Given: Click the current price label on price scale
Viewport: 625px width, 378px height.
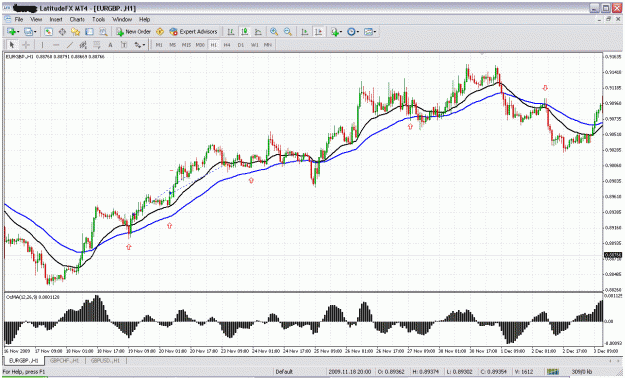Looking at the screenshot, I should coord(613,255).
